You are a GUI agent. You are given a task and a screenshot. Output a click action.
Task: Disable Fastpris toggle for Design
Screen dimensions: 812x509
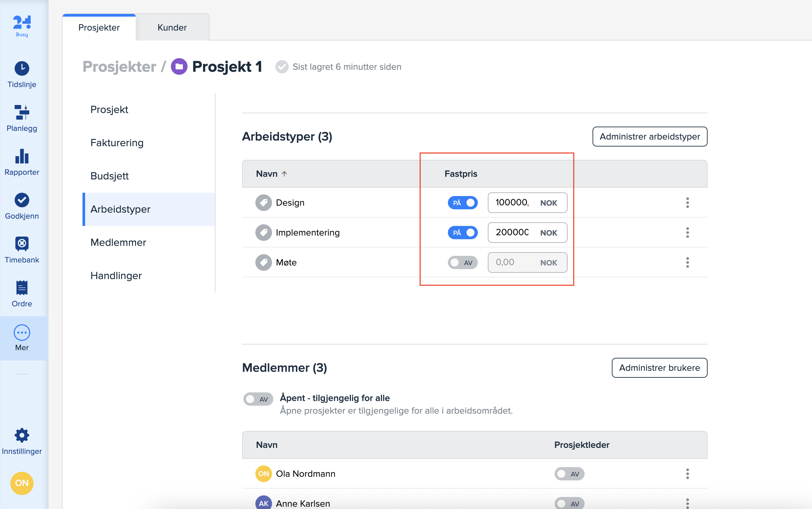[462, 203]
